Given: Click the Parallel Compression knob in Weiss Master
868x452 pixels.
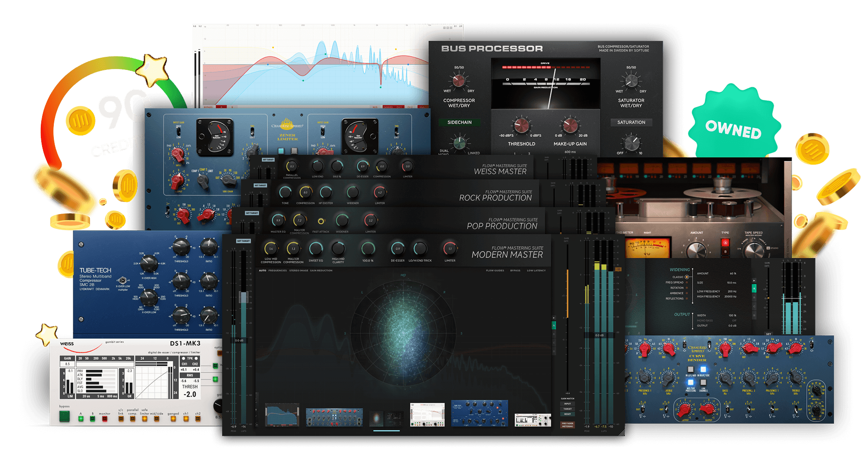Looking at the screenshot, I should [x=292, y=166].
